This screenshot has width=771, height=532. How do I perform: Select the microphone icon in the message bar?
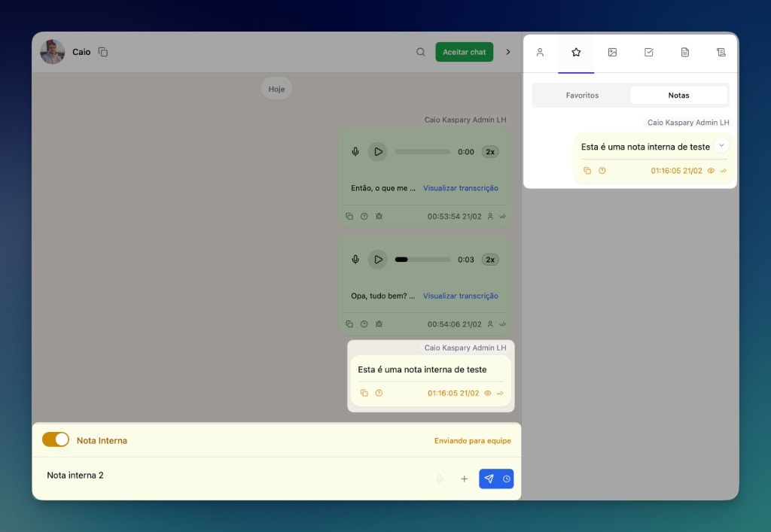point(440,479)
